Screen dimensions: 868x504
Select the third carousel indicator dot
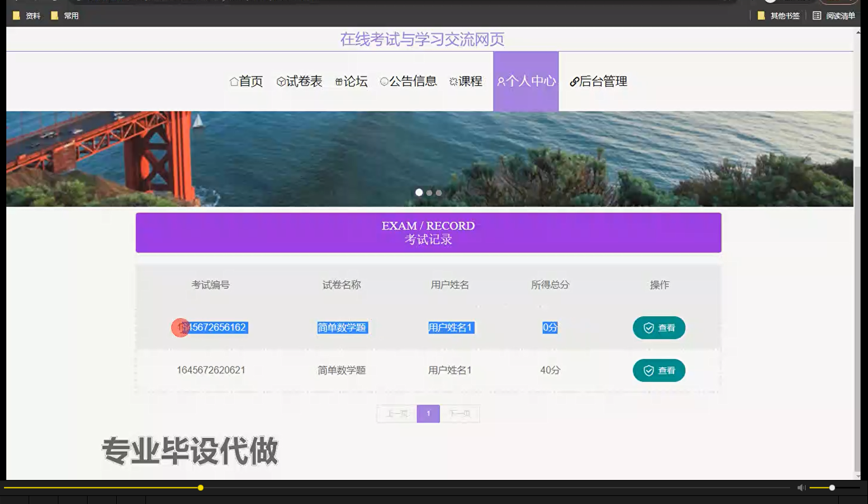tap(439, 192)
